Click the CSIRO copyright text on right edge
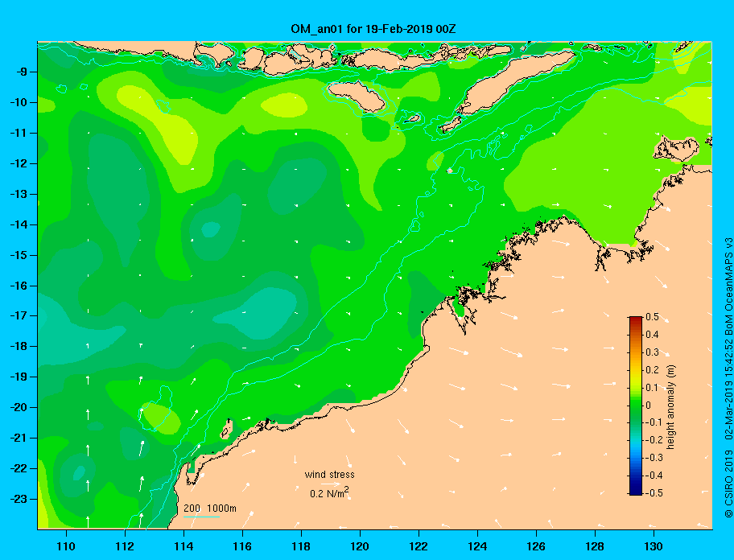This screenshot has width=734, height=560. coord(728,377)
